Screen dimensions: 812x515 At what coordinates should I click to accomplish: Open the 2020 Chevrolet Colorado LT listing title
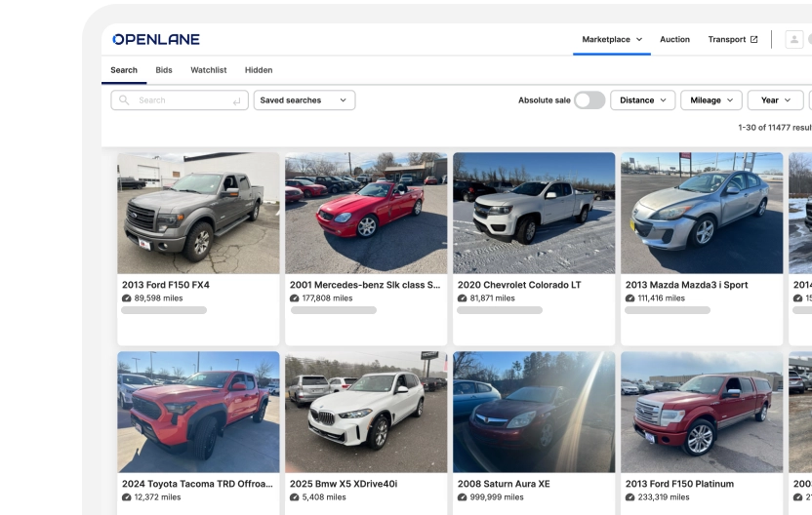click(519, 285)
